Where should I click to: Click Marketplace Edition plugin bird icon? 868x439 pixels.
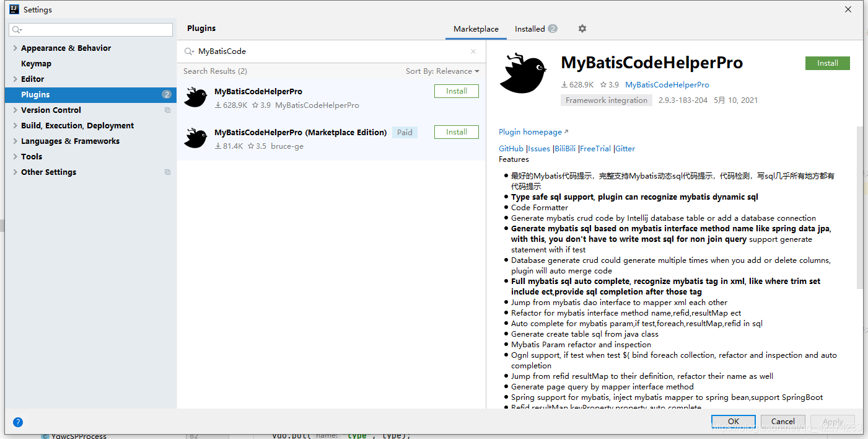click(196, 138)
